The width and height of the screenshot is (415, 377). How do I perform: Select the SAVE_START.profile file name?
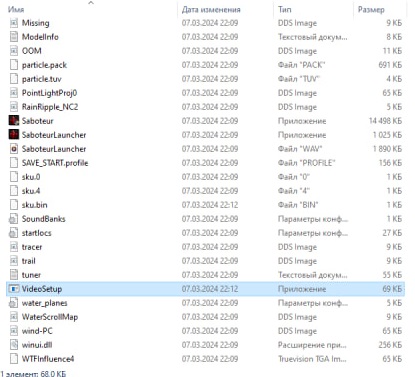pos(55,163)
